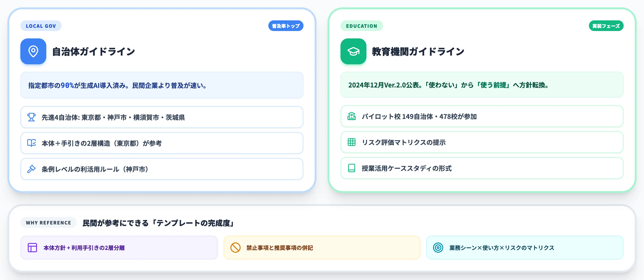Screen dimensions: 644x280
Task: Click the purple layout icon beside 本体方針
Action: pos(32,248)
